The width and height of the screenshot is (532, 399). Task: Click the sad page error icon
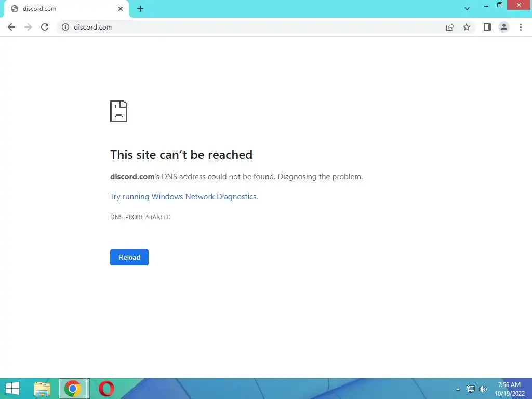click(119, 111)
